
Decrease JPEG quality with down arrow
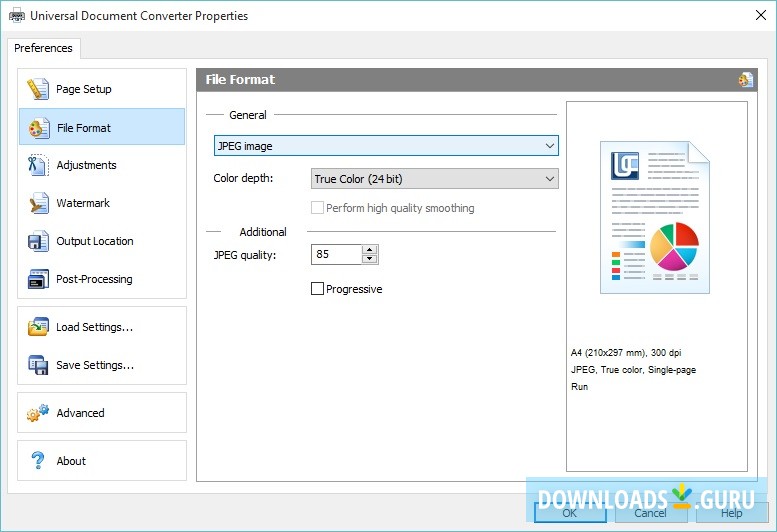370,259
